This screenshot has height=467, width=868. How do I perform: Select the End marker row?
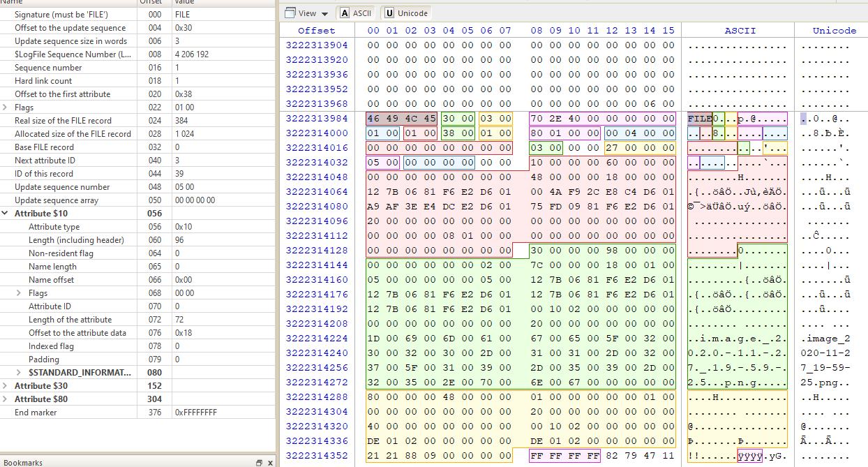tap(36, 413)
